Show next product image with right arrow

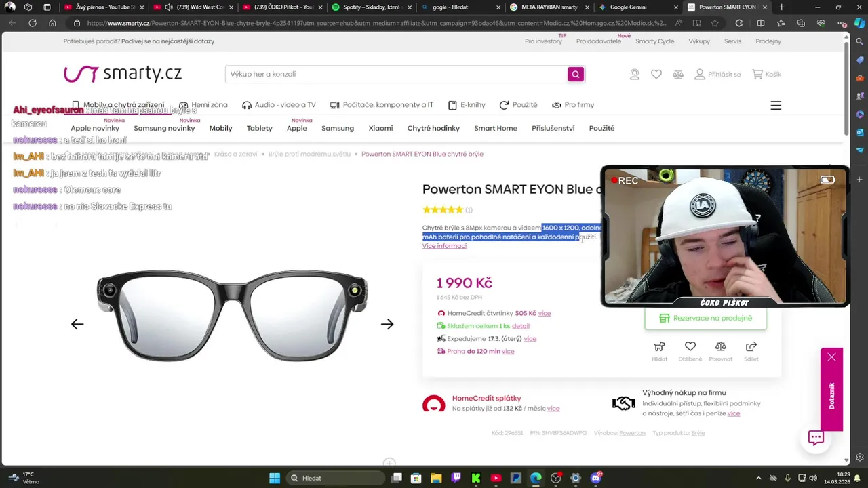point(387,324)
